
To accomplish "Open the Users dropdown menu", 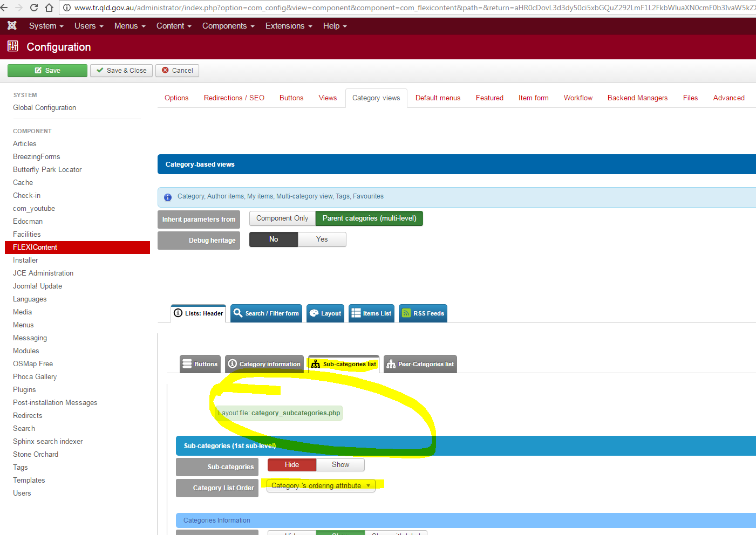I will tap(88, 26).
